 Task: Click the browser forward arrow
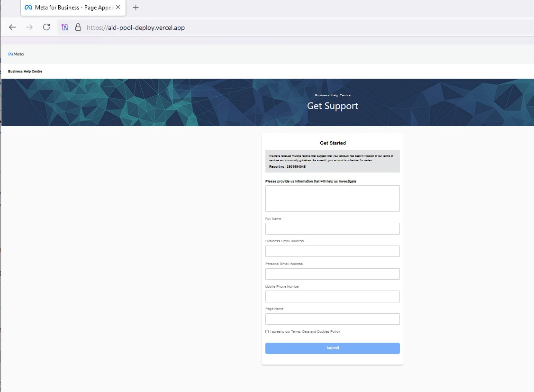click(x=29, y=27)
